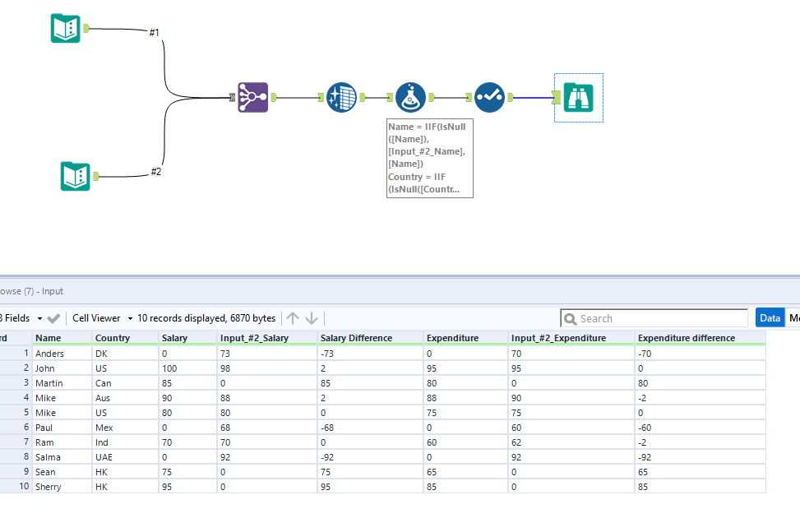The image size is (800, 532).
Task: Click the Input_#2_Salary column header
Action: click(x=267, y=338)
